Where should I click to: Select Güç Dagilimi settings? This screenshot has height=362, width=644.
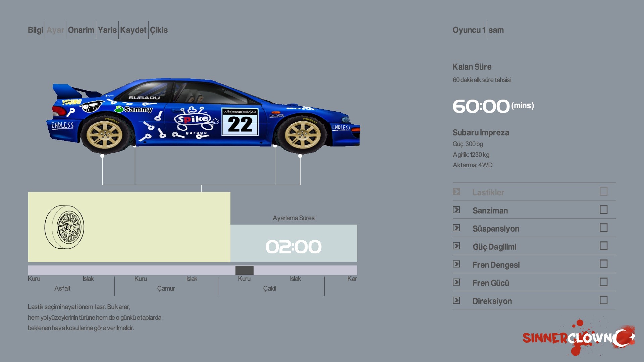tap(534, 246)
